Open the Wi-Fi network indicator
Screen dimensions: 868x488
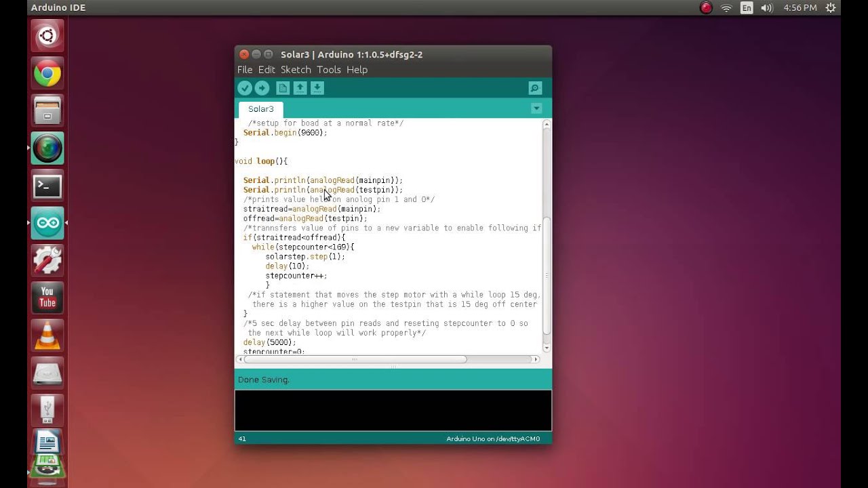point(726,8)
